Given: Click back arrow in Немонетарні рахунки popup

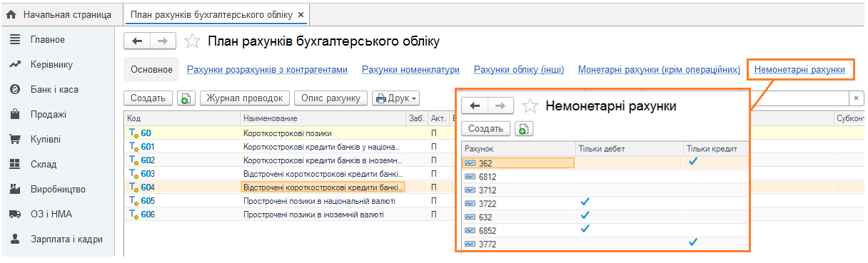Looking at the screenshot, I should coord(475,106).
